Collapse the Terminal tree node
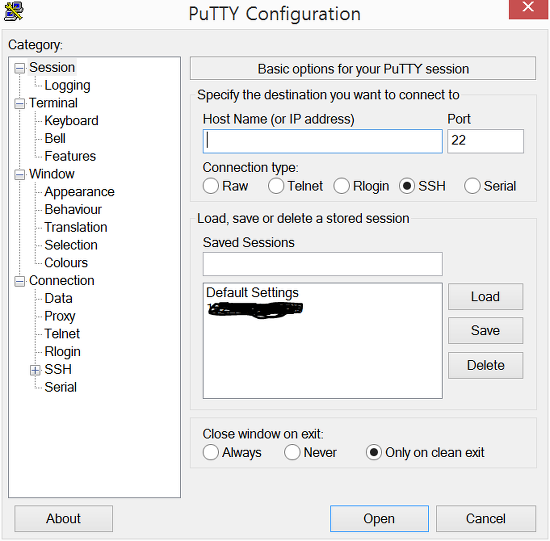 [x=20, y=103]
